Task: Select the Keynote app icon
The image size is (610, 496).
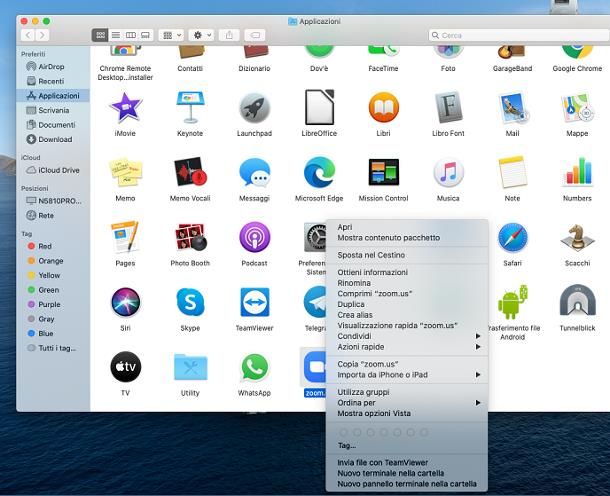Action: 190,107
